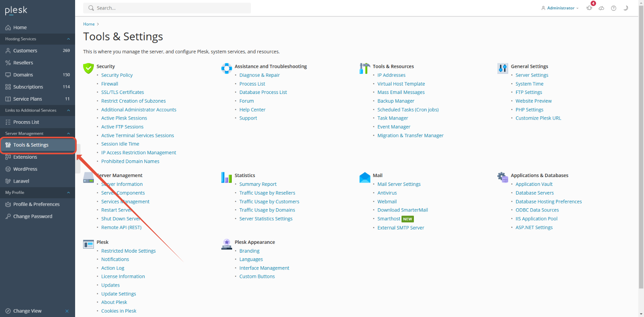Screen dimensions: 644x317
Task: Click the Assistance and Troubleshooting lifebuoy icon
Action: coord(227,68)
